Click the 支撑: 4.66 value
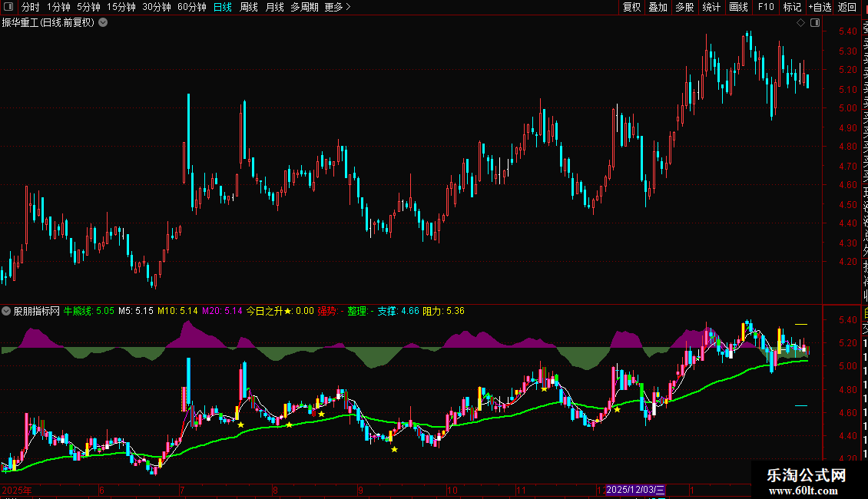This screenshot has height=499, width=868. 398,311
